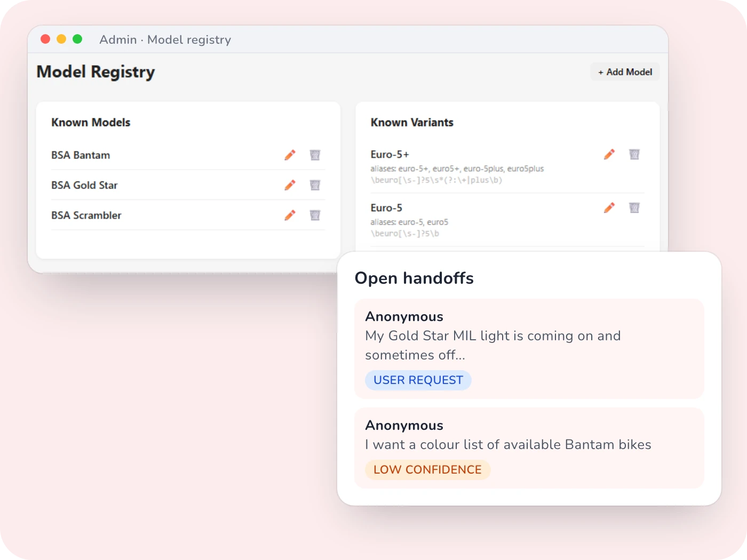Select the BSA Gold Star row text
This screenshot has height=560, width=747.
pyautogui.click(x=84, y=185)
